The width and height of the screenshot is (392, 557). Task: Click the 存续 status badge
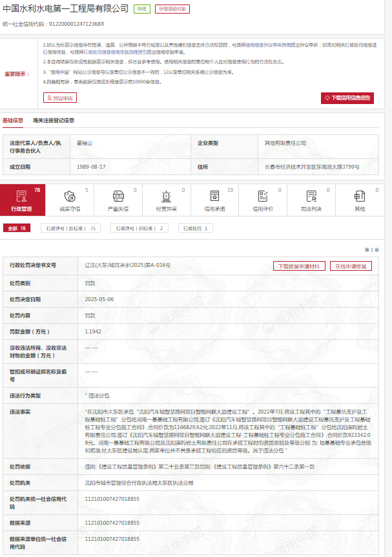pyautogui.click(x=142, y=9)
